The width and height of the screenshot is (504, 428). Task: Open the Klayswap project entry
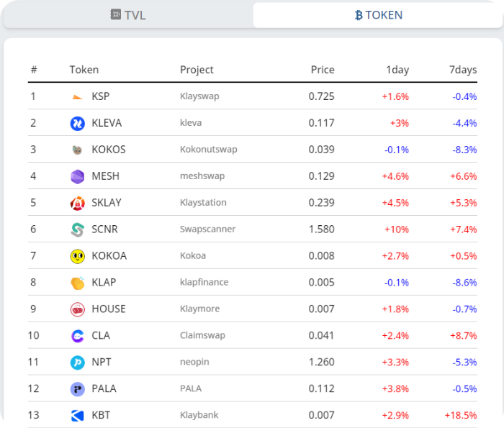[199, 96]
